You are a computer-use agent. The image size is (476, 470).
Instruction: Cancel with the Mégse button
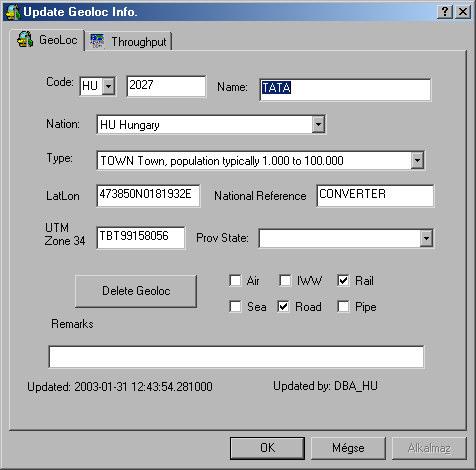click(x=348, y=448)
